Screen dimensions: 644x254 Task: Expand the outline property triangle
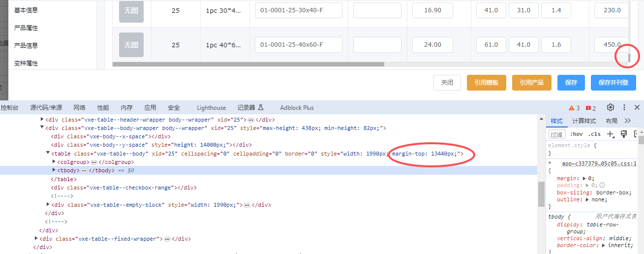point(588,200)
